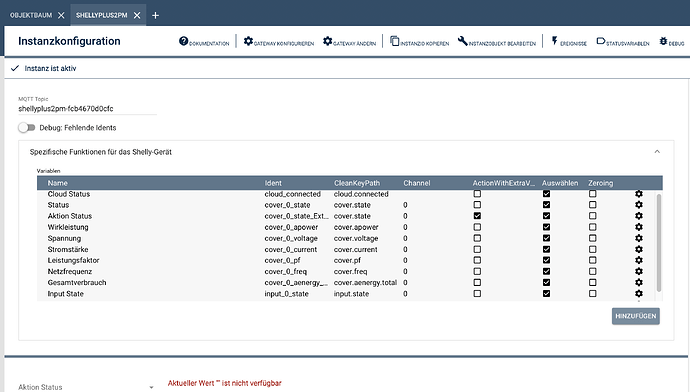690x392 pixels.
Task: Open the gear settings for Input State row
Action: pyautogui.click(x=639, y=293)
